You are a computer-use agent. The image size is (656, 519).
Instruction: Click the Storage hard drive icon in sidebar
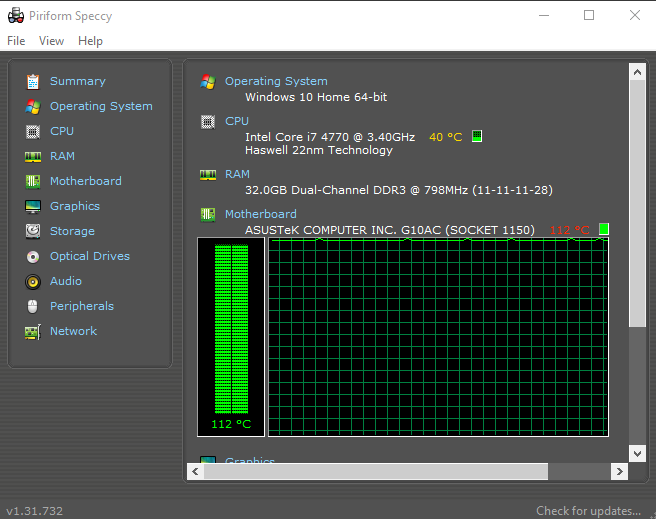33,231
